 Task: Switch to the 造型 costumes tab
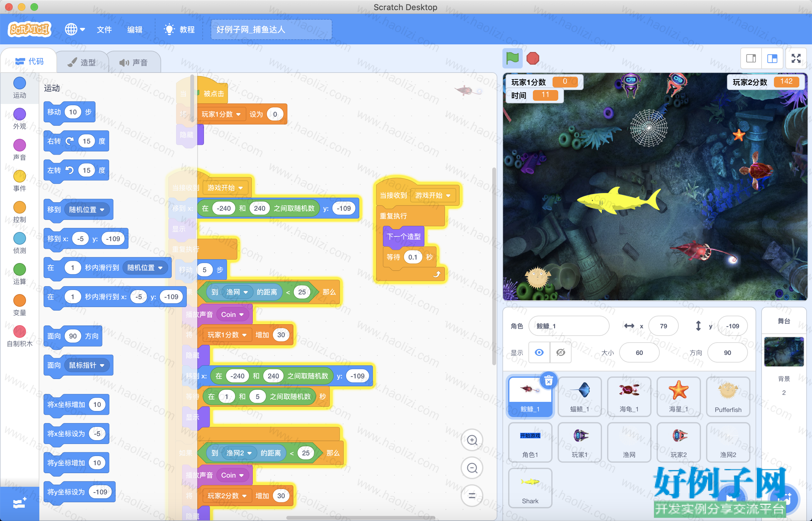point(82,62)
